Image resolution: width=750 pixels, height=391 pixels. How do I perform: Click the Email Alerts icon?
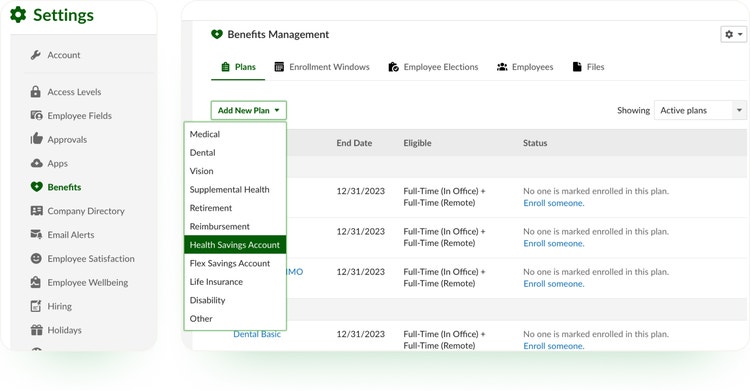(36, 235)
